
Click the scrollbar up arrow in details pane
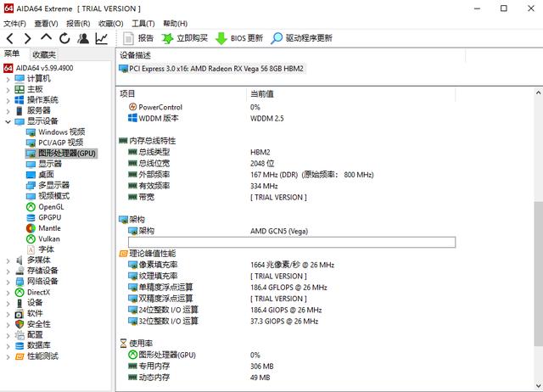tap(539, 92)
